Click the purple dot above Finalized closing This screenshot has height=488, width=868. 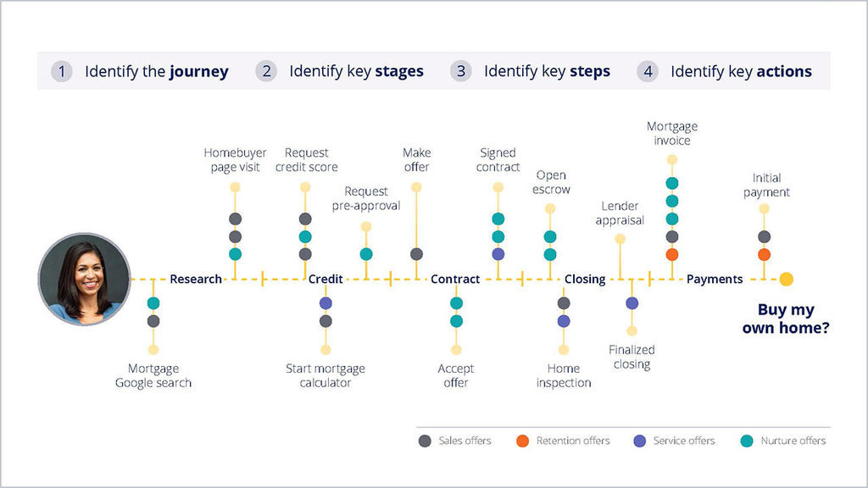click(632, 303)
